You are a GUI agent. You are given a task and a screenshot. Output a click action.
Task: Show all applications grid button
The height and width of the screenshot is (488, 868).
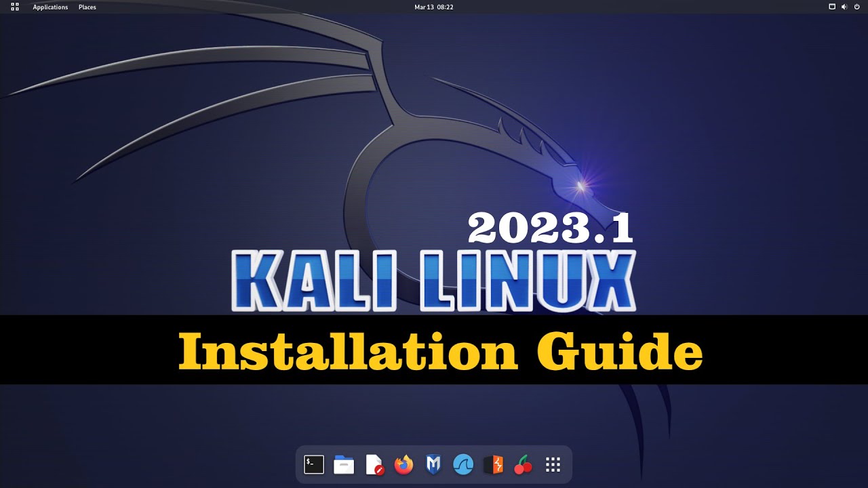tap(553, 464)
